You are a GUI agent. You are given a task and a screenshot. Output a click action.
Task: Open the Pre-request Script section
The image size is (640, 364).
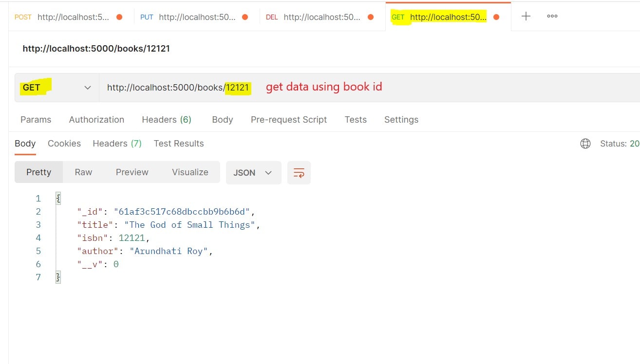(288, 119)
